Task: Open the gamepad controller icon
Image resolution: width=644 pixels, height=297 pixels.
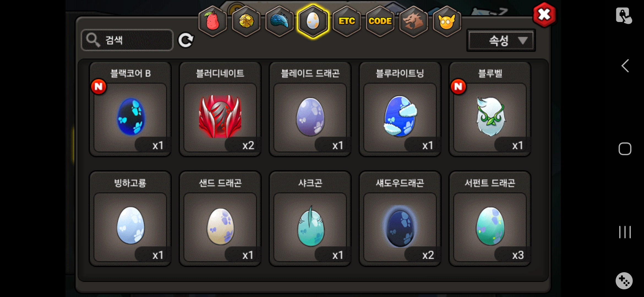Action: point(624,280)
